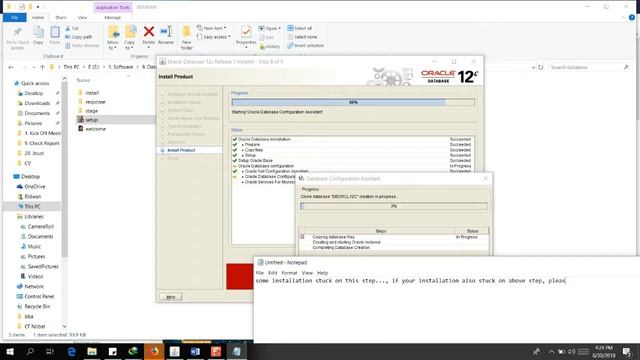This screenshot has height=360, width=640.
Task: Click the Up arrow next to address bar
Action: click(x=42, y=67)
